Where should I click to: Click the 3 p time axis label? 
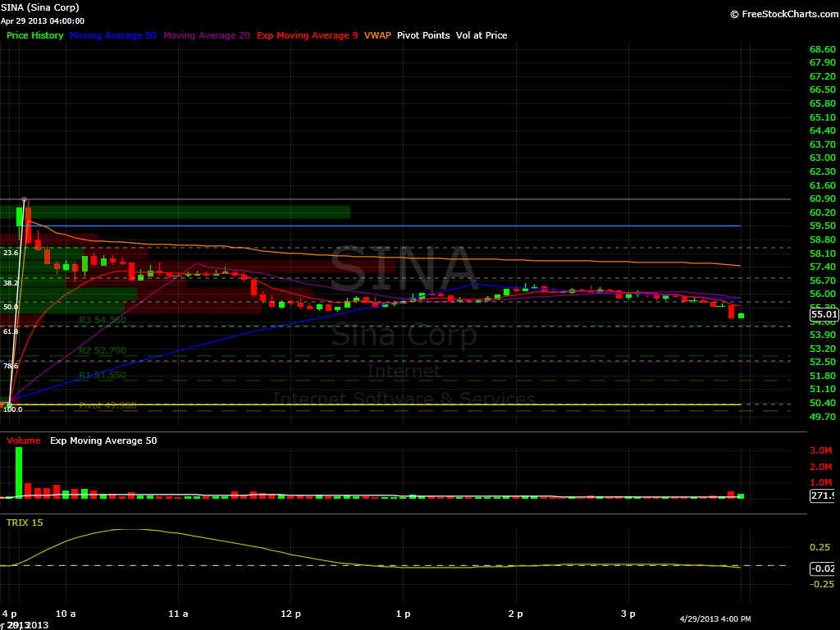click(628, 614)
